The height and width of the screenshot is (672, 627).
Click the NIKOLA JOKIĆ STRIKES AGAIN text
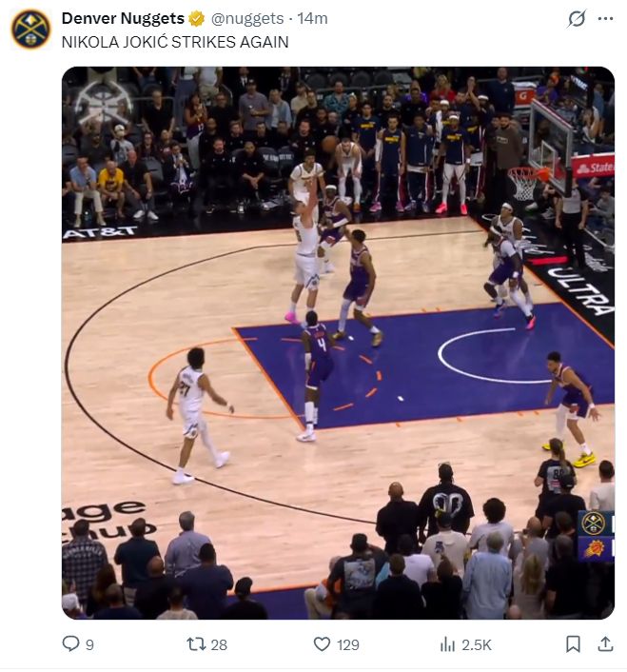[175, 43]
